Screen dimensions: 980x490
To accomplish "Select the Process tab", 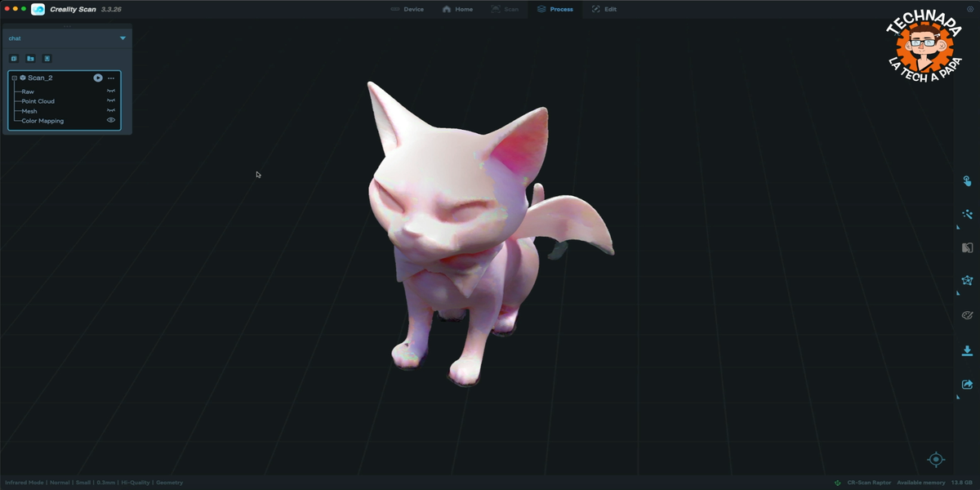I will point(555,9).
